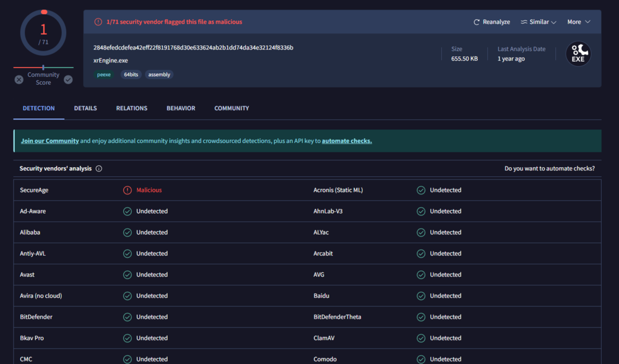Click the Join our Community link
Image resolution: width=619 pixels, height=364 pixels.
(50, 141)
